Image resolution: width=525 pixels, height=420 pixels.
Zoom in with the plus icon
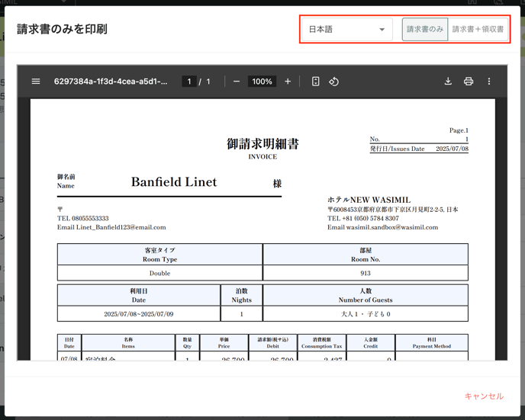pos(288,82)
